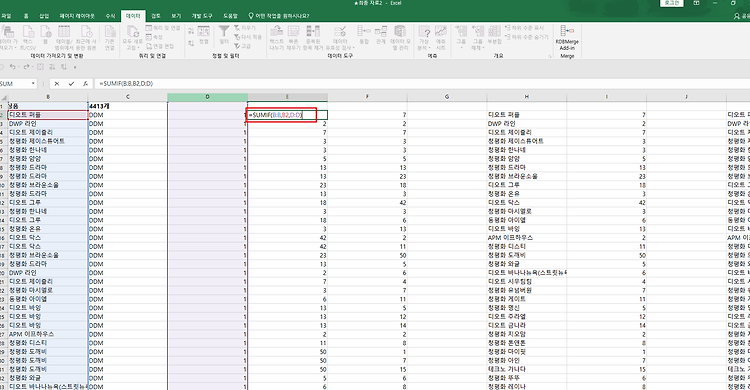Click Undo in the quick access toolbar

click(x=12, y=67)
